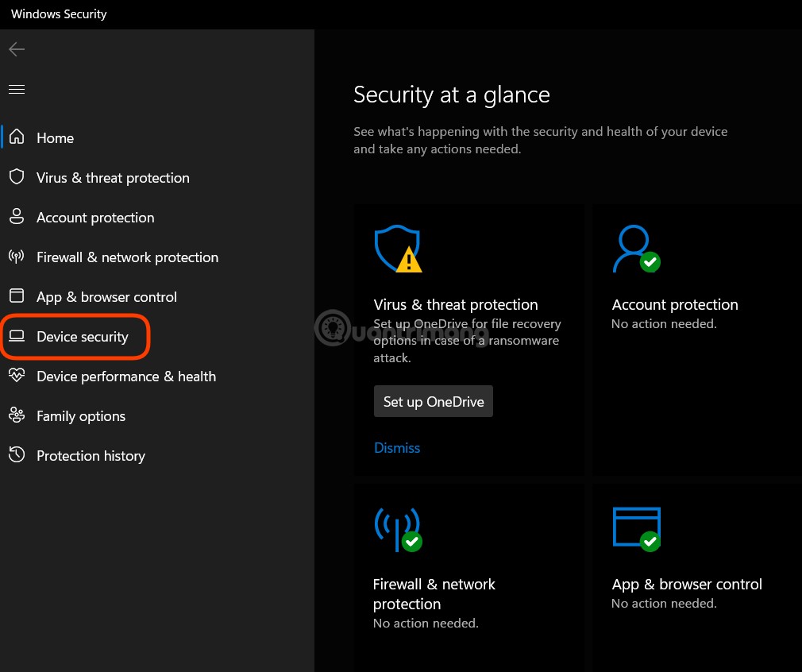Click the browser window icon on App & browser card
This screenshot has width=802, height=672.
(636, 529)
